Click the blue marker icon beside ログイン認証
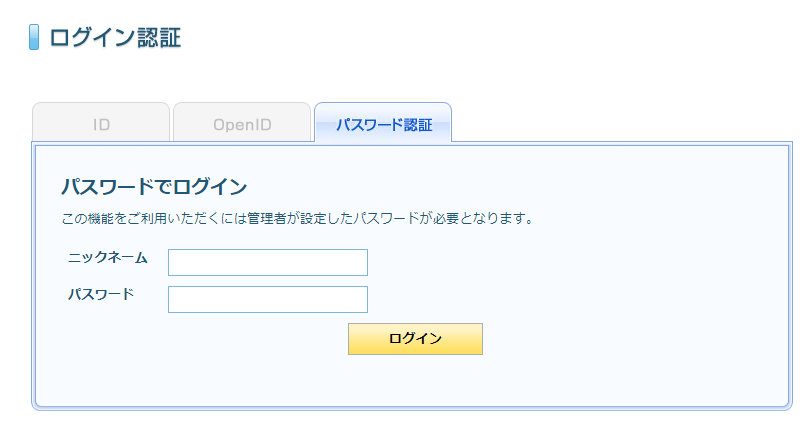 34,38
